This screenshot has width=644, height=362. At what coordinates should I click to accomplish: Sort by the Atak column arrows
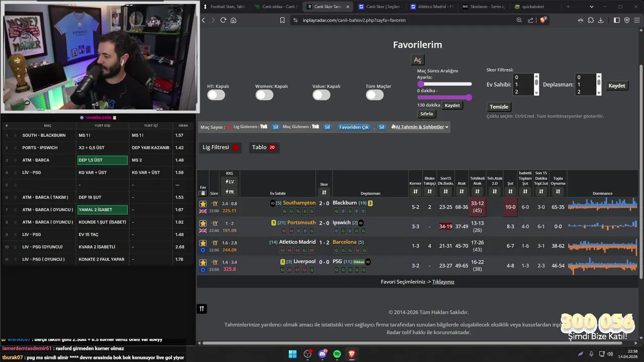tap(461, 192)
